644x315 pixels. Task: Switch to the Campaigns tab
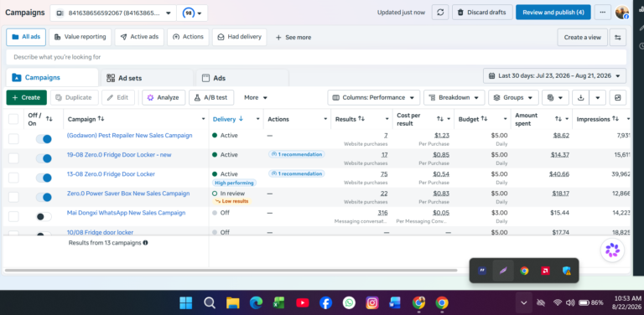[52, 78]
